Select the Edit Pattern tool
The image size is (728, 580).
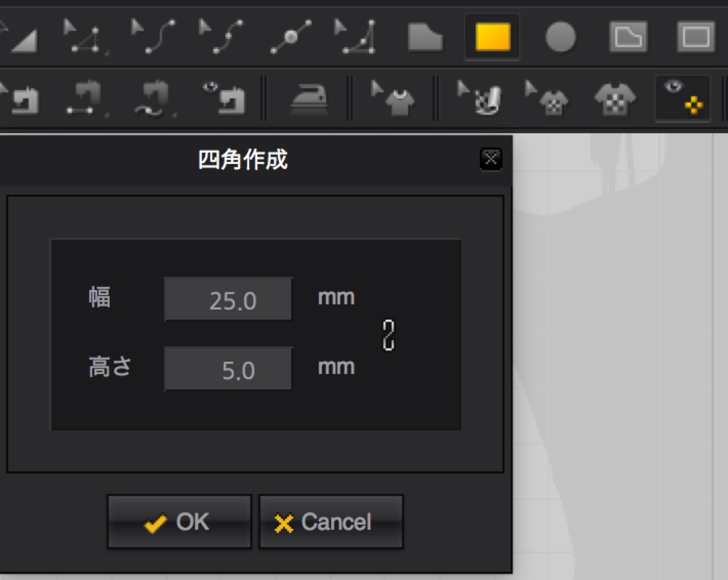86,37
